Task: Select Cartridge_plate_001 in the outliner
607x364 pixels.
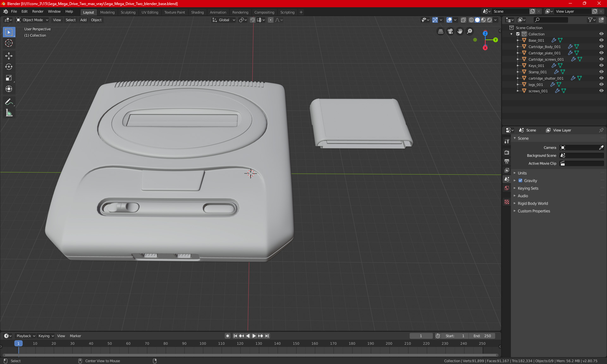Action: (x=544, y=53)
